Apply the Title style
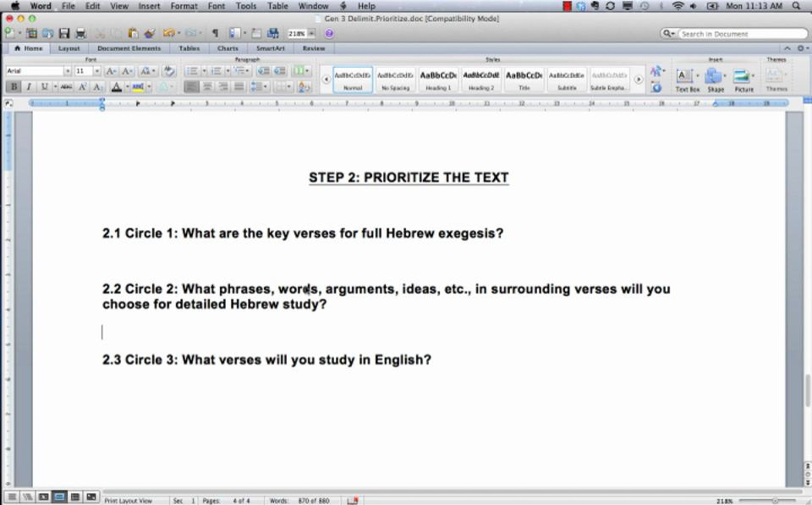 524,80
